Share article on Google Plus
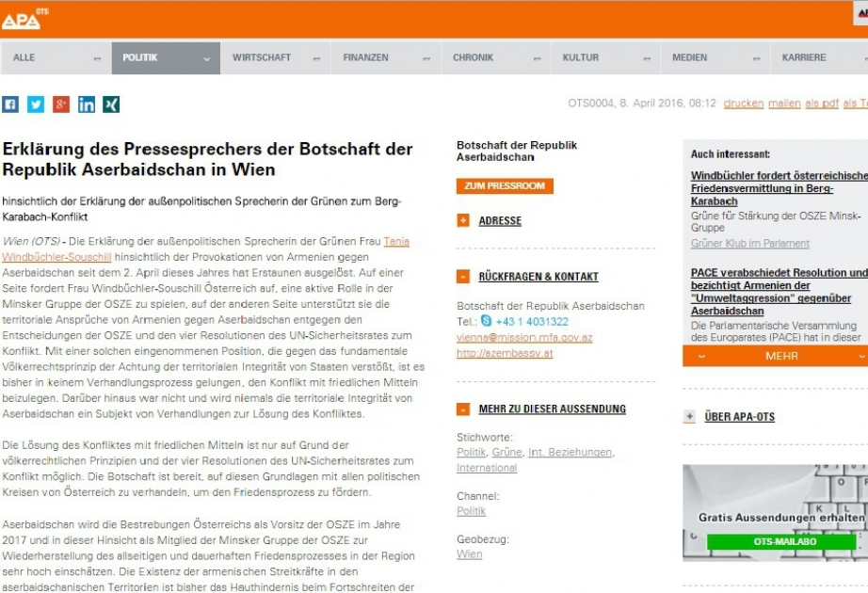868x593 pixels. (61, 104)
